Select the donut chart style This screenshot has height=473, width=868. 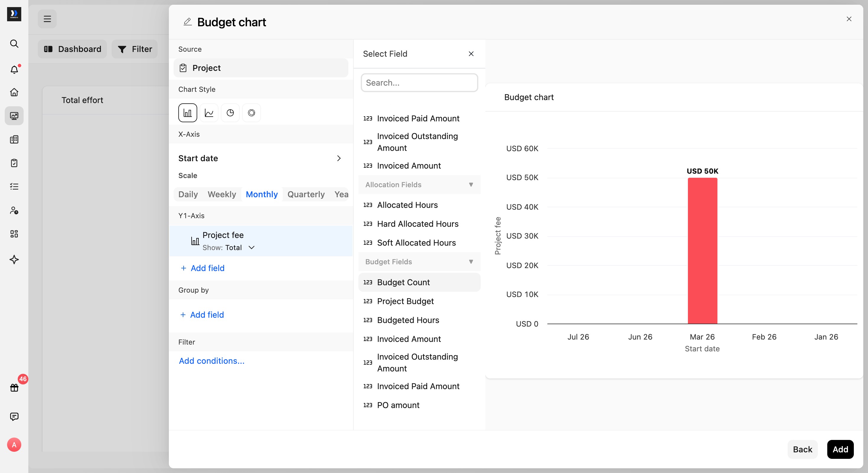point(251,113)
